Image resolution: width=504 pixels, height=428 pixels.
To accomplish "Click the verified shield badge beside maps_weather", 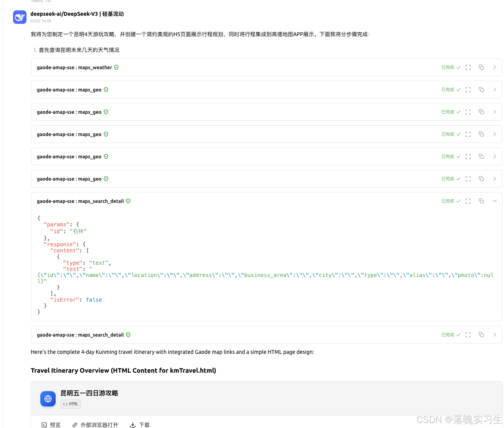I will (x=116, y=67).
